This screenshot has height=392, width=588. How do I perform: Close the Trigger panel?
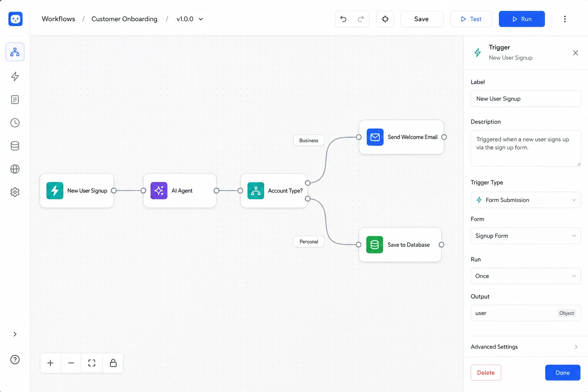(575, 53)
